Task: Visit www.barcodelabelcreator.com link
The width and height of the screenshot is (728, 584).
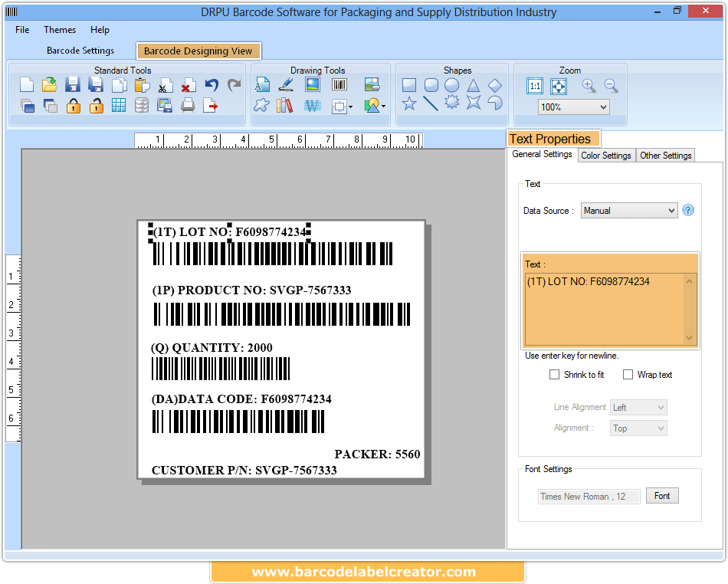Action: tap(366, 571)
